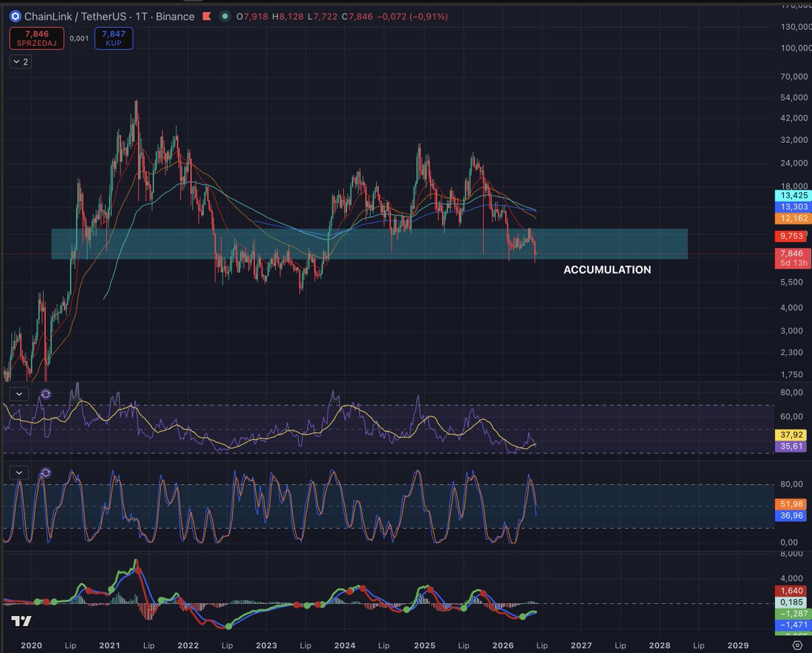812x653 pixels.
Task: Click the 5d 13h countdown label
Action: pyautogui.click(x=792, y=263)
